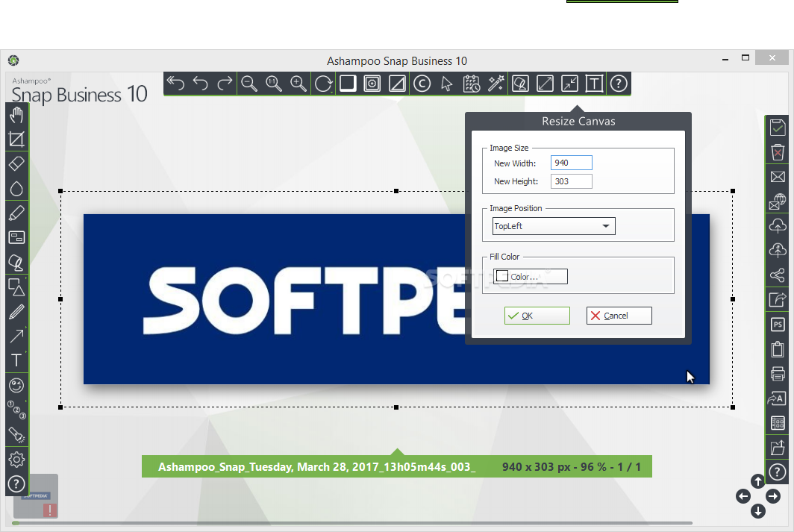
Task: Select the crop tool
Action: coord(16,140)
